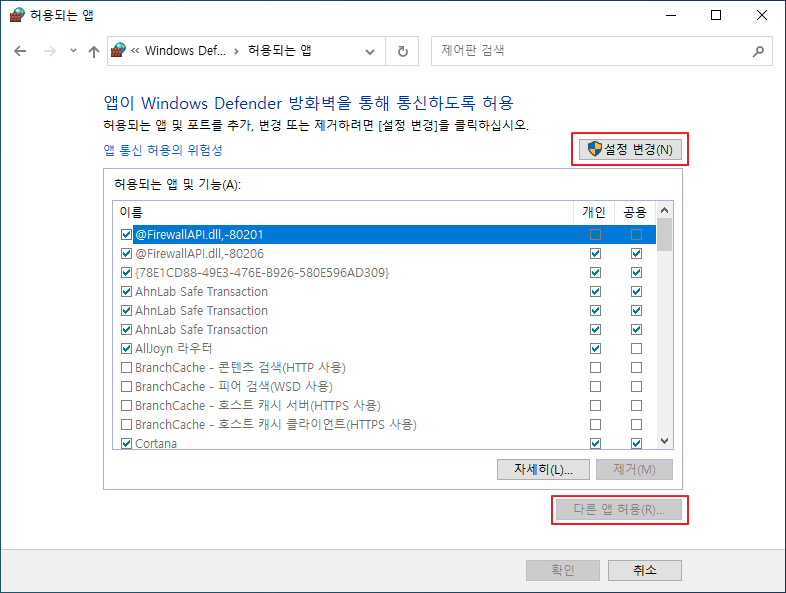Click 공용 column header

tap(635, 213)
